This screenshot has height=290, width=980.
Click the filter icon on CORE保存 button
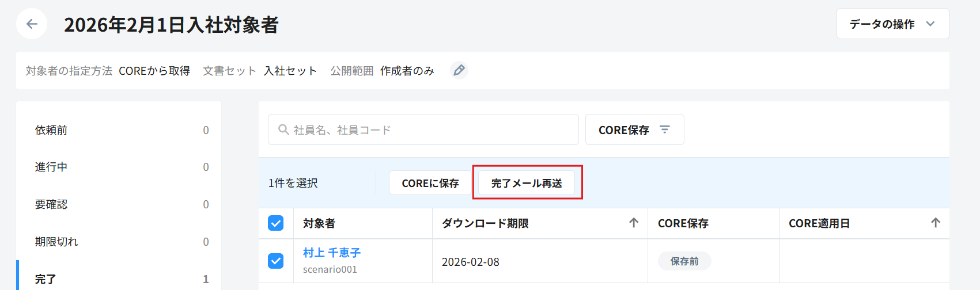pos(665,129)
